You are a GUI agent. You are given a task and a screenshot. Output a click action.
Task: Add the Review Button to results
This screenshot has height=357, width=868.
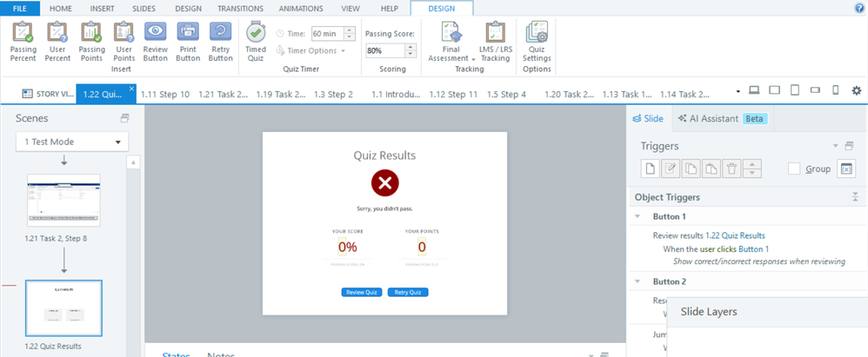coord(156,42)
